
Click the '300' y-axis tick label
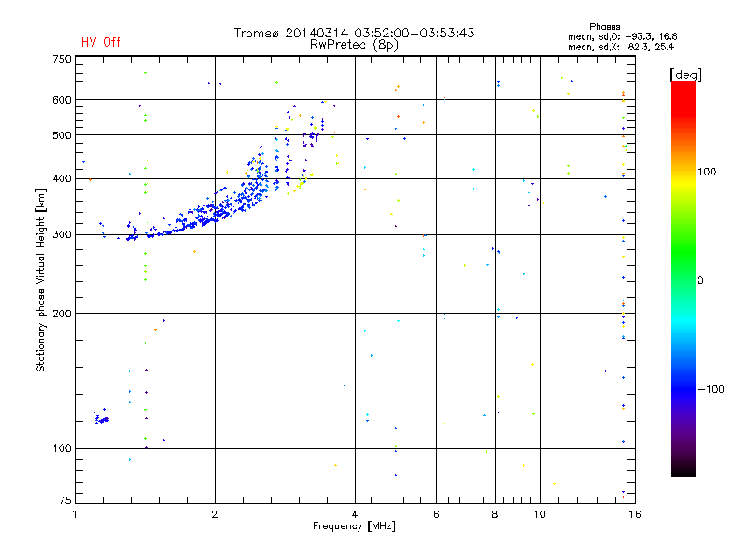tap(62, 234)
